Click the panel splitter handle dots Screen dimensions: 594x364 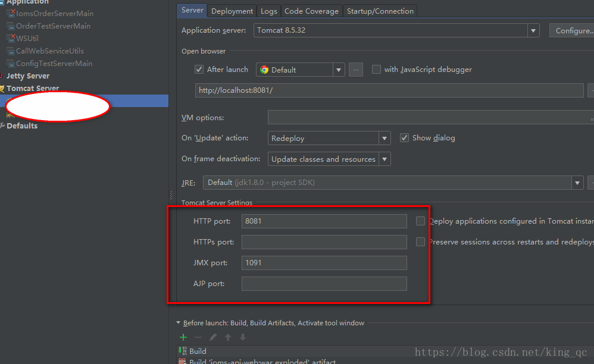point(171,195)
